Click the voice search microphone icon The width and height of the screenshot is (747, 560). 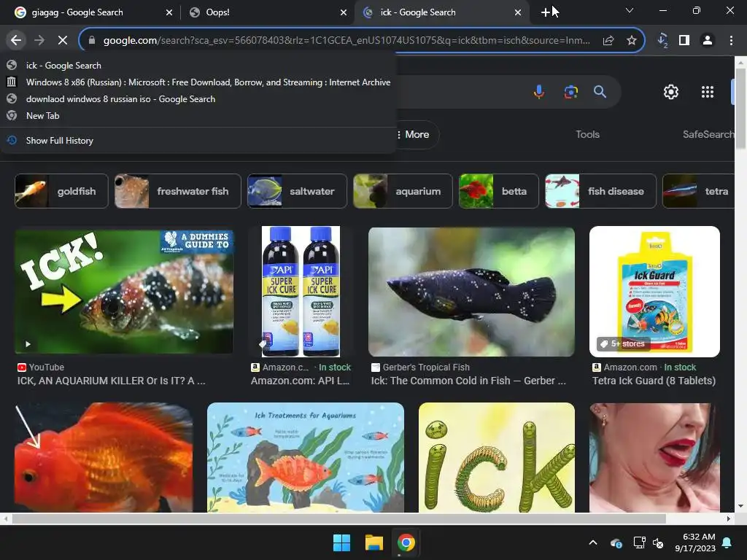tap(539, 91)
